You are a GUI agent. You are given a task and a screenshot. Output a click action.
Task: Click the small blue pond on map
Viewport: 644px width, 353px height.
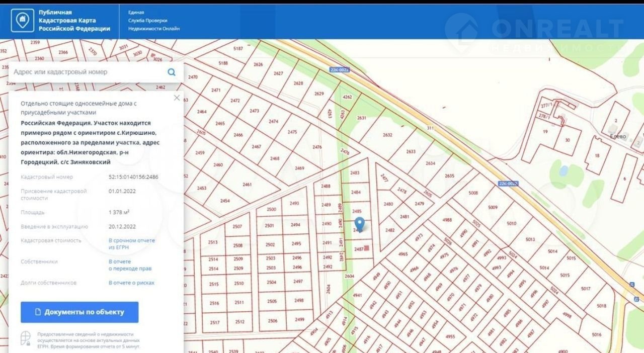click(x=563, y=171)
